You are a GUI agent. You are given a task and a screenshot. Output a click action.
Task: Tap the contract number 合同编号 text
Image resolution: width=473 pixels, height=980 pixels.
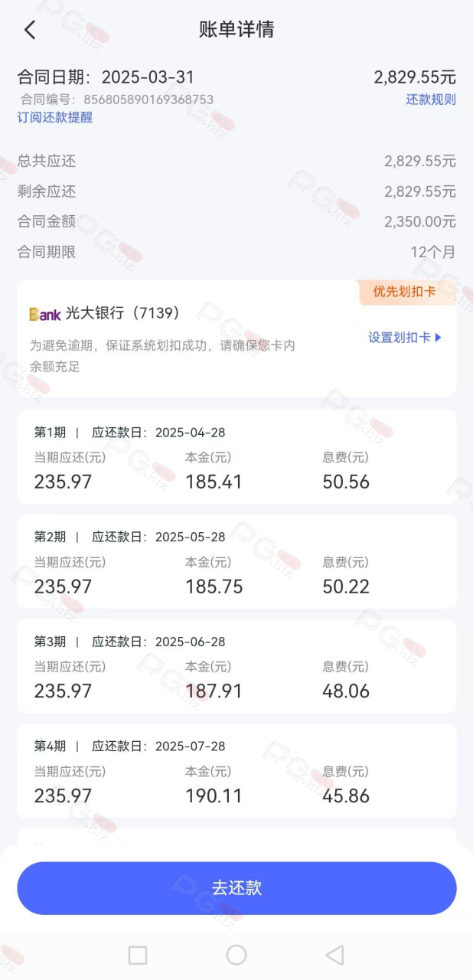click(117, 100)
